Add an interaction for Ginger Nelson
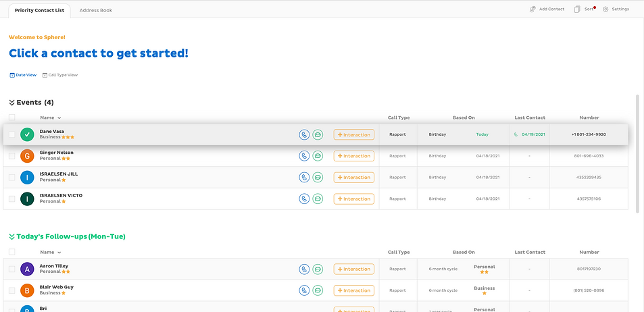 [x=353, y=156]
